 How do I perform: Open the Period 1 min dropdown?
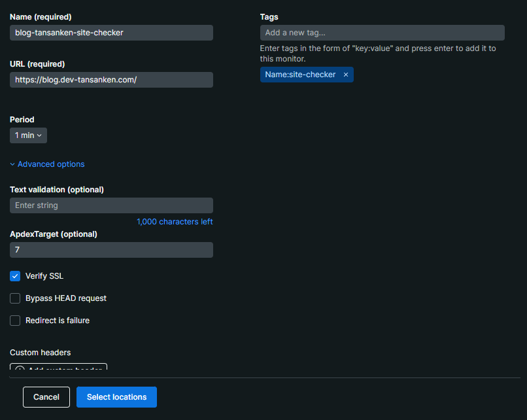[28, 135]
